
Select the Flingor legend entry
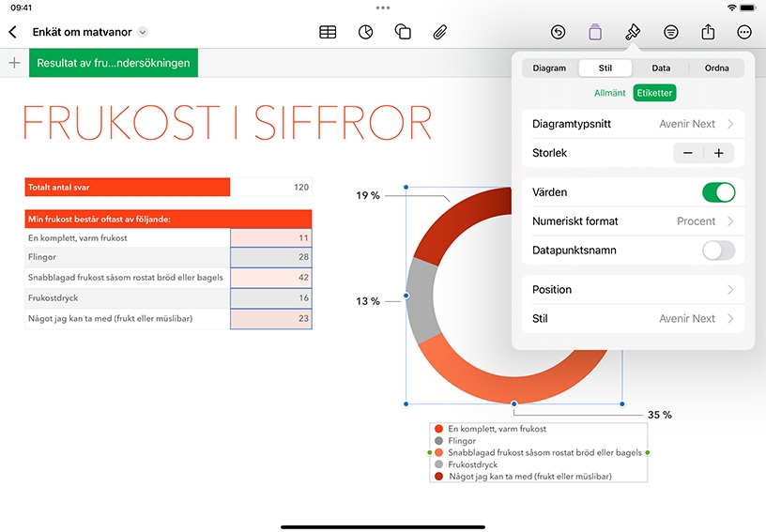454,441
